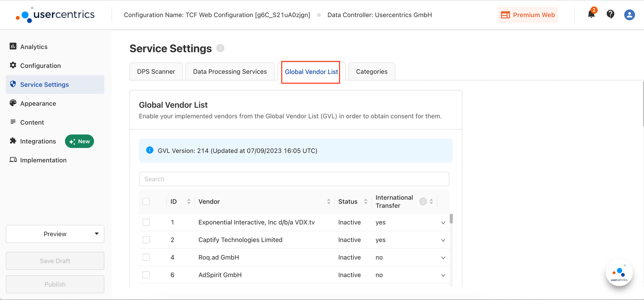Open Configuration in the sidebar
The width and height of the screenshot is (644, 300).
(x=55, y=66)
